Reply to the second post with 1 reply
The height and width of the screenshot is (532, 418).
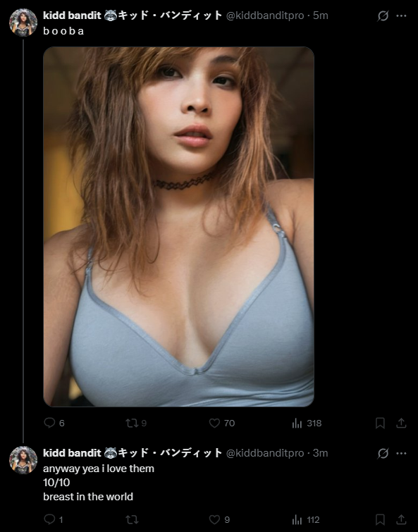[x=49, y=519]
